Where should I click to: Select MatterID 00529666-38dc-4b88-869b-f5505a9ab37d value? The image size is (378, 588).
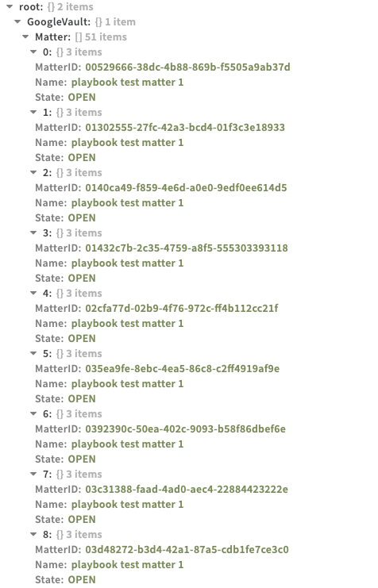(x=187, y=67)
